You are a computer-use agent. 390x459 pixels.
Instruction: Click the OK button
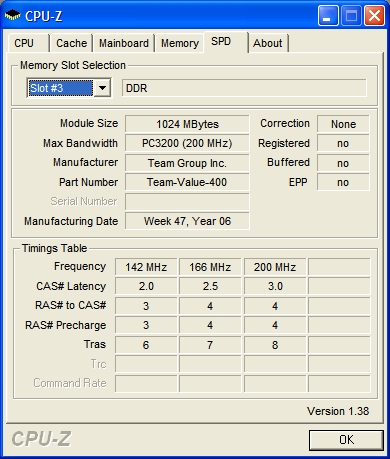pos(346,440)
